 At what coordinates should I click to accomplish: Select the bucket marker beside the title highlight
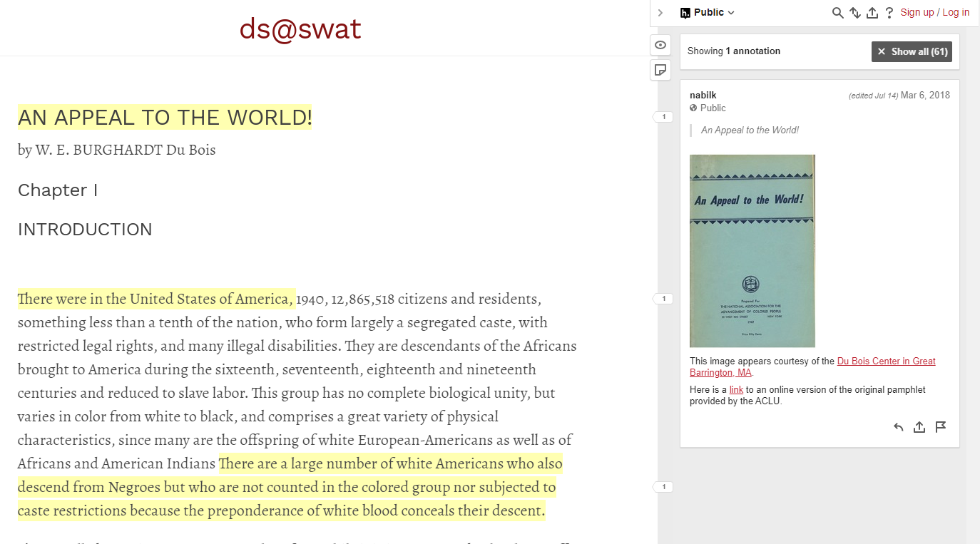pos(664,117)
